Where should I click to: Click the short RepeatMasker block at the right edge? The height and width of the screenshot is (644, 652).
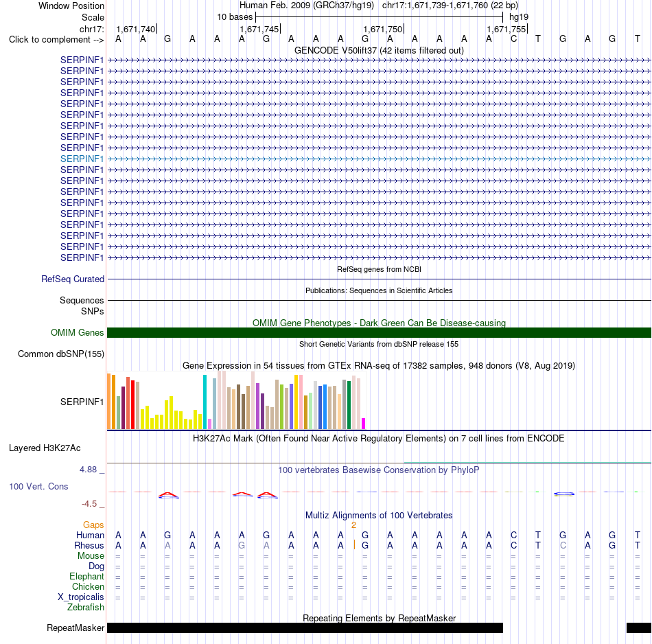pos(639,628)
